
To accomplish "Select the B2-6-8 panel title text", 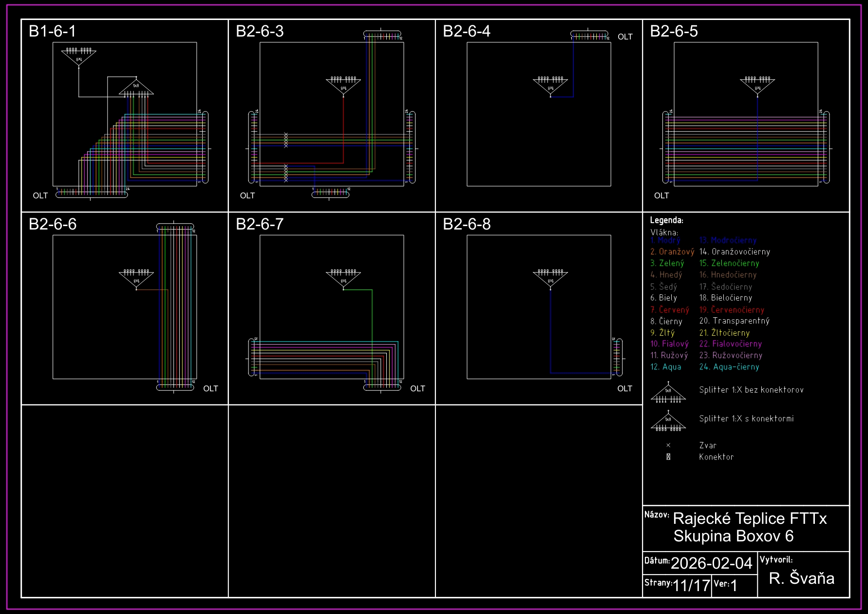I will (x=467, y=224).
